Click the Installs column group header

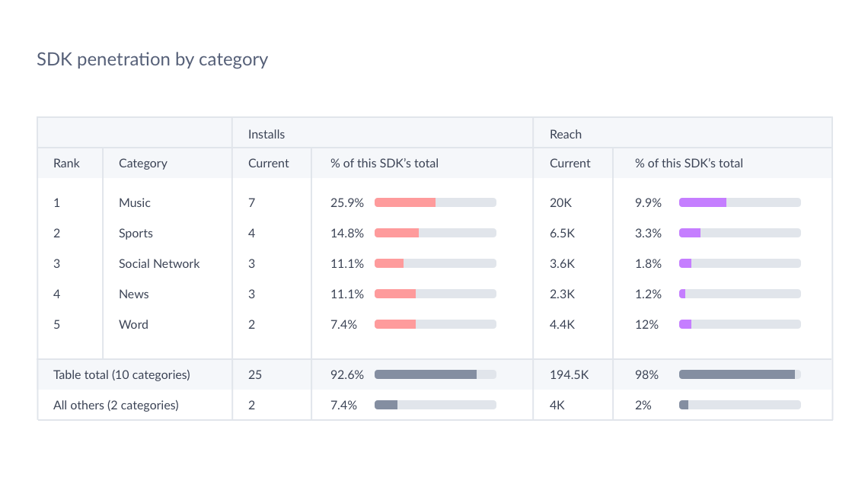[x=266, y=134]
